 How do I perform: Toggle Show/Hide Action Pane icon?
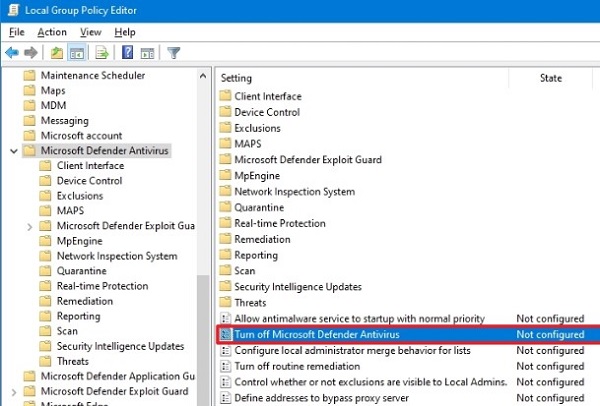(147, 53)
